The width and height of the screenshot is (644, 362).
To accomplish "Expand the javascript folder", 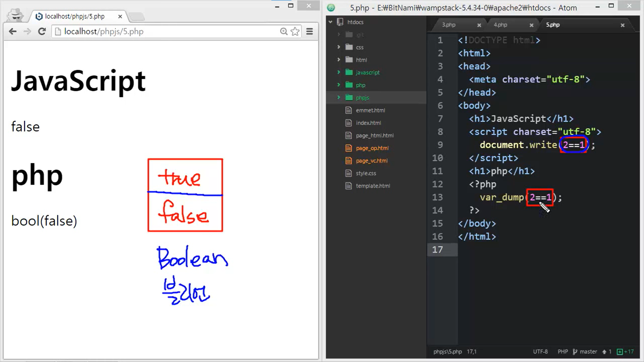I will tap(339, 73).
